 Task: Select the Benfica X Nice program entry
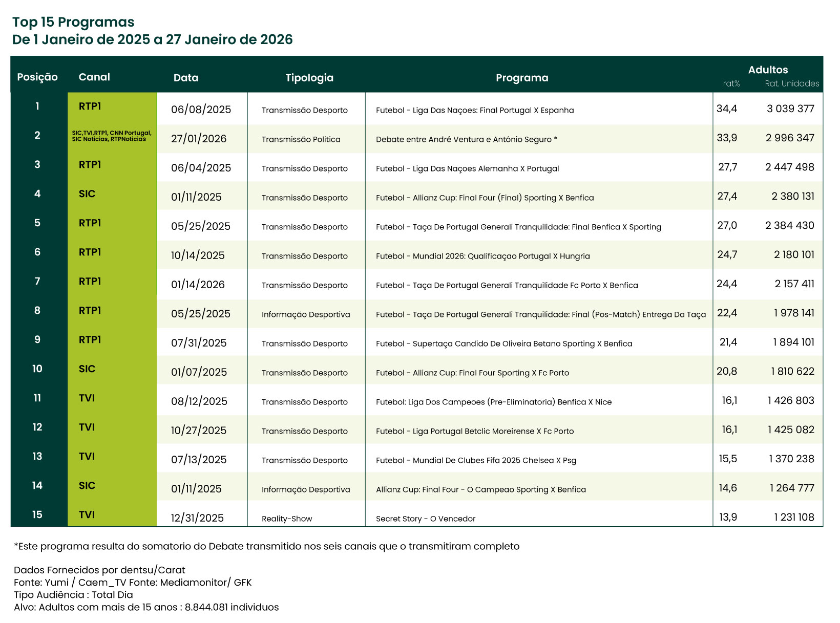point(493,402)
